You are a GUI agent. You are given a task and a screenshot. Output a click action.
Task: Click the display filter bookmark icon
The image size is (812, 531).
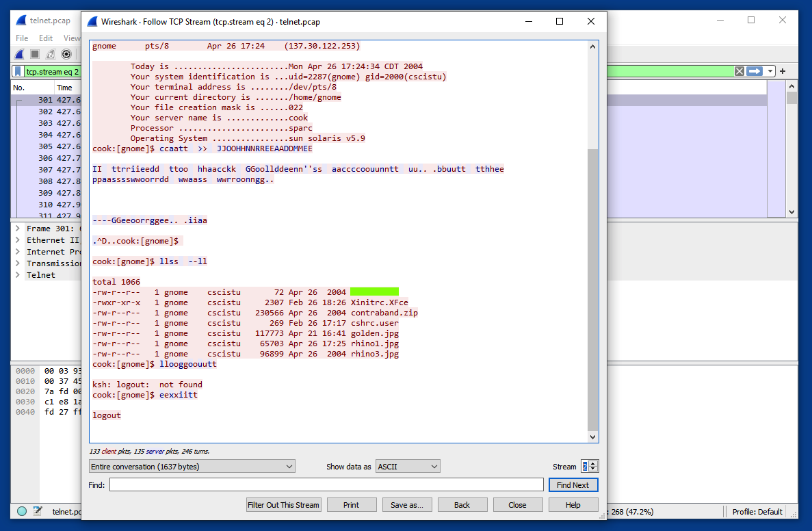(x=18, y=72)
